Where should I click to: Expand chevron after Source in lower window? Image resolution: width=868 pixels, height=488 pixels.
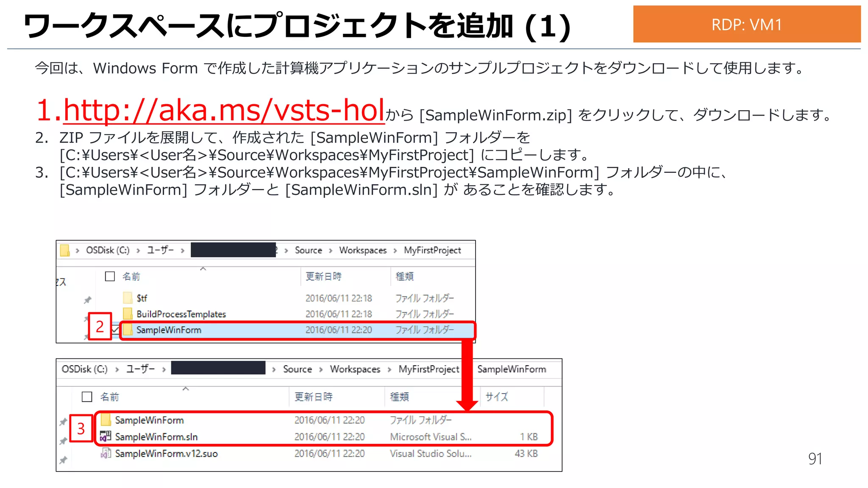click(321, 369)
